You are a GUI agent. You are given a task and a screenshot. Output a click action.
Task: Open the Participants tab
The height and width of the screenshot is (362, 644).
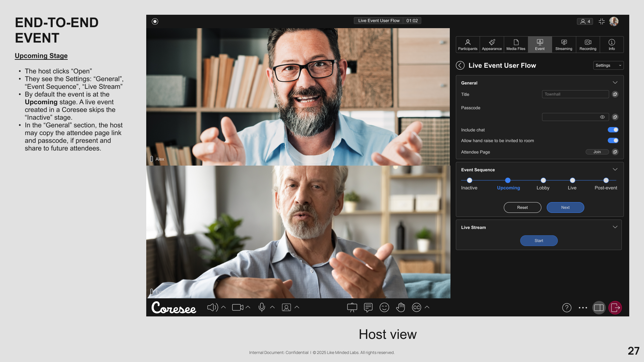[468, 45]
